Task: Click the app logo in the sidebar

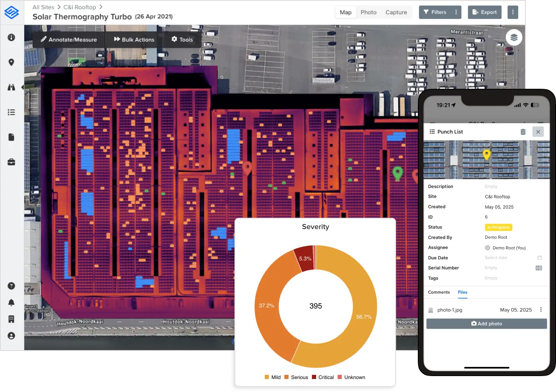Action: [11, 12]
